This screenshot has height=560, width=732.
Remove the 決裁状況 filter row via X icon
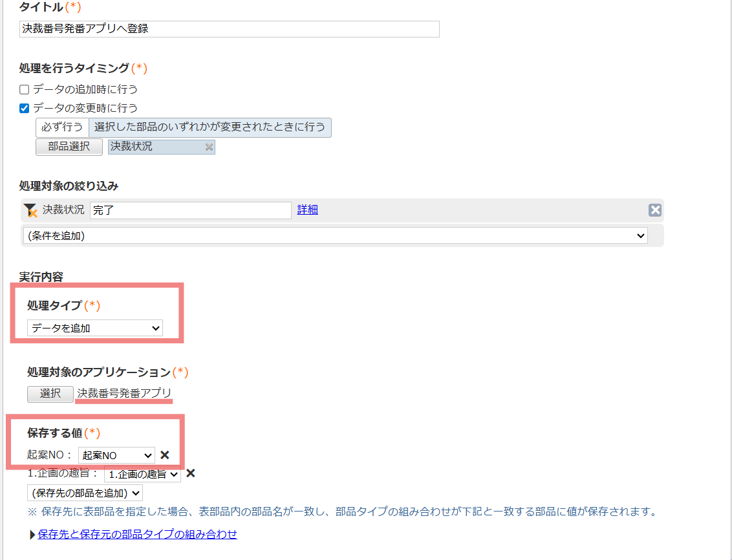pos(655,210)
